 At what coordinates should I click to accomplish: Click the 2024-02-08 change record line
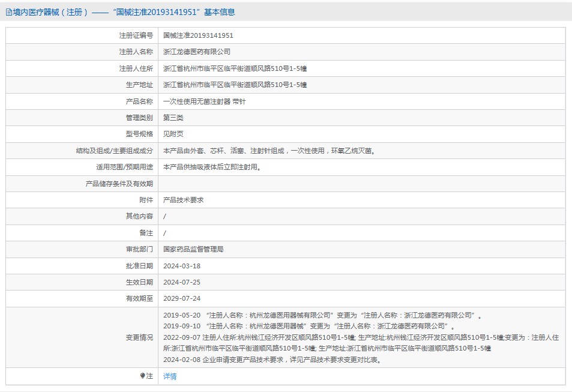tap(272, 360)
